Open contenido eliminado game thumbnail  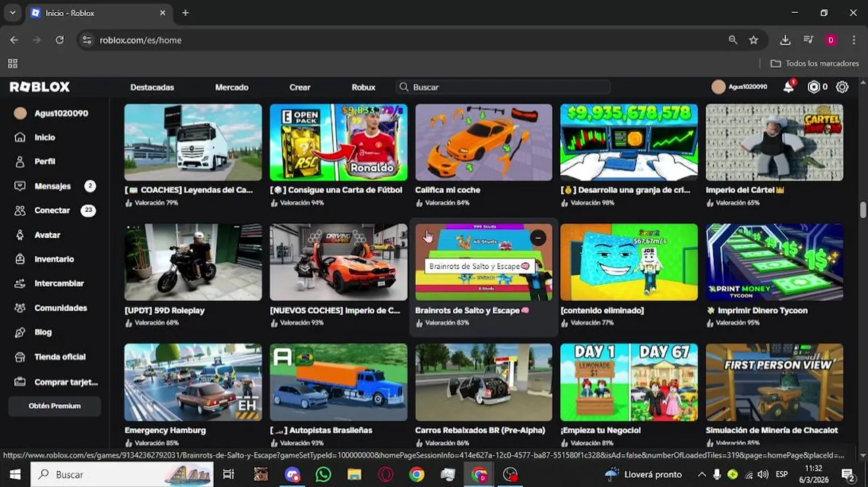629,262
